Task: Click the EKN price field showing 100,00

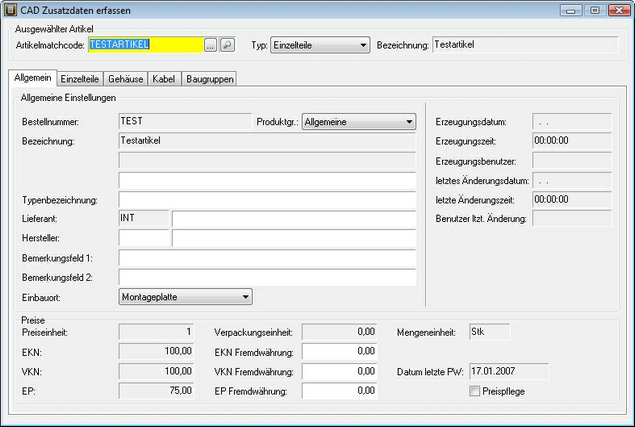Action: (x=156, y=351)
